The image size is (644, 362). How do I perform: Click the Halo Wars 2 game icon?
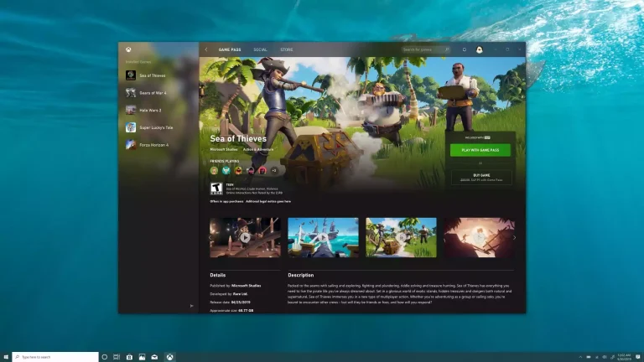point(131,110)
